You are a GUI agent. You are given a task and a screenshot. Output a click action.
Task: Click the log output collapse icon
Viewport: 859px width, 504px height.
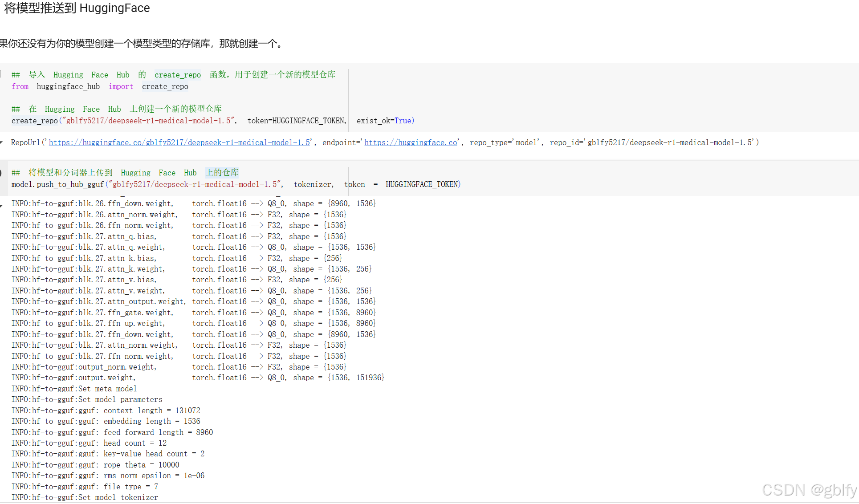2,205
